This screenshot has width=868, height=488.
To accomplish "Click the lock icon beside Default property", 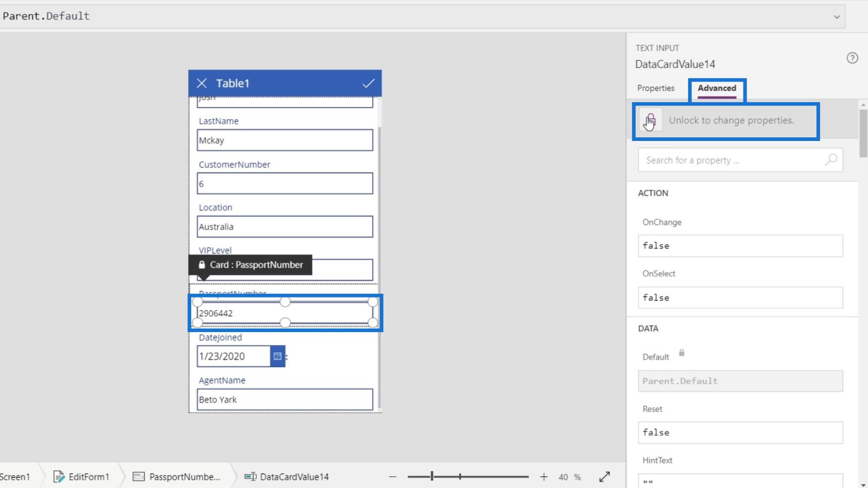I will tap(681, 353).
